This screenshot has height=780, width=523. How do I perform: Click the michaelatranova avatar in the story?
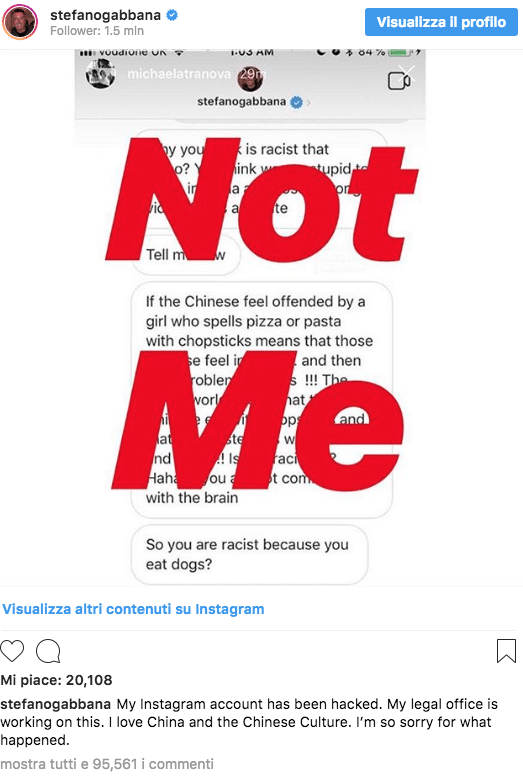(101, 73)
